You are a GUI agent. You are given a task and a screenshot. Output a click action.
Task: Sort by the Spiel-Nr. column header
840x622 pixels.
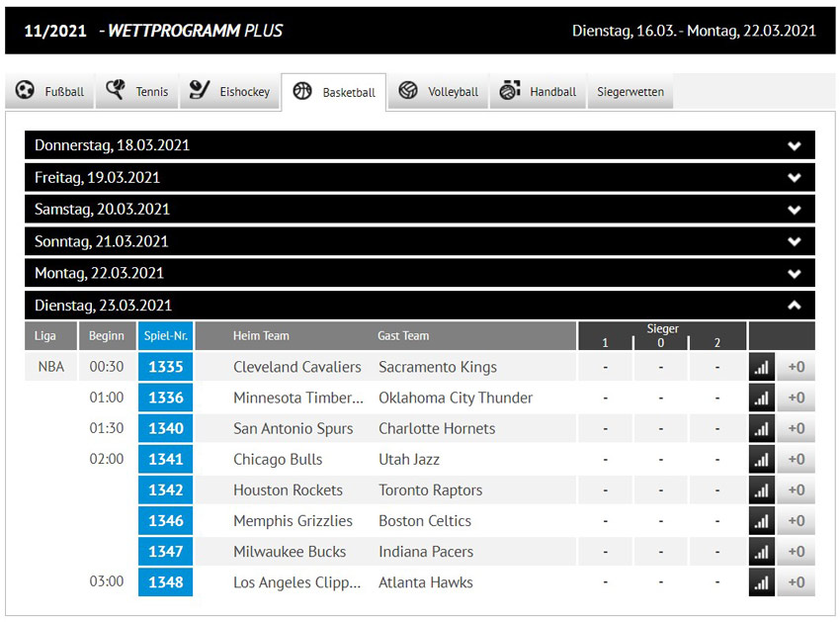tap(166, 335)
